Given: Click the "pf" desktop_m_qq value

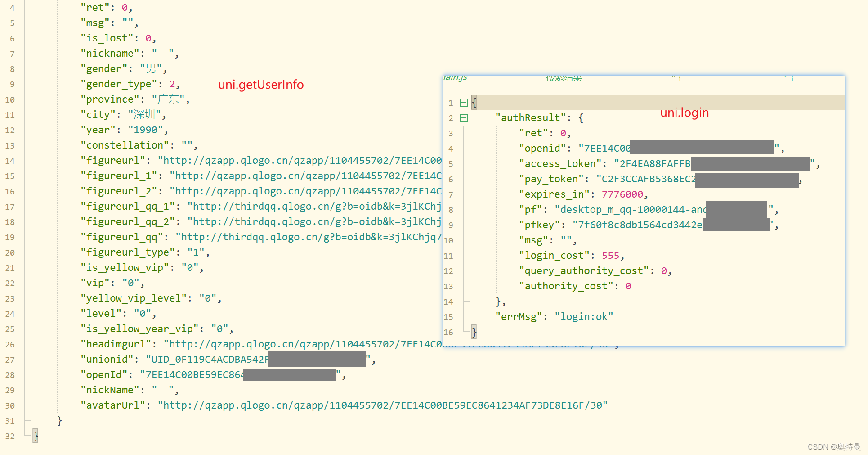Looking at the screenshot, I should pos(664,210).
